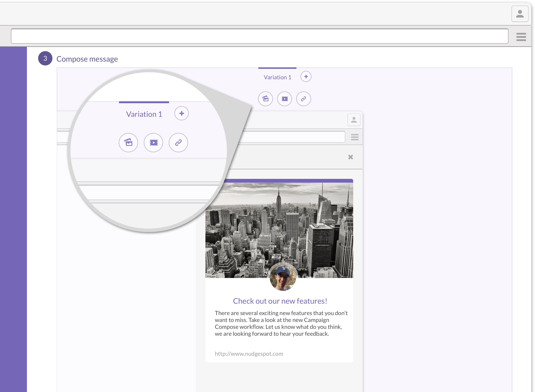
Task: Select the small Variation 1 tab
Action: pos(277,77)
